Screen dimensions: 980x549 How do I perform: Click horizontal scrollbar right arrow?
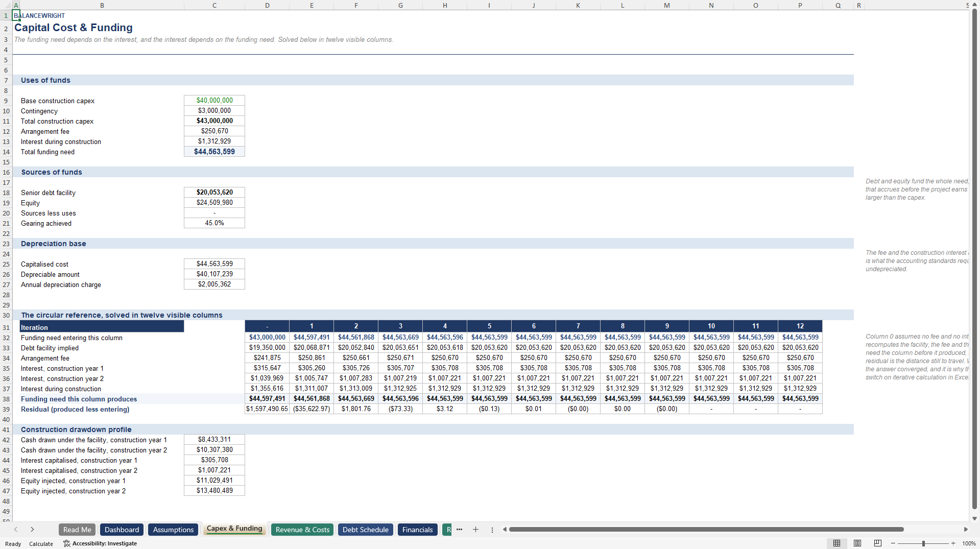966,530
